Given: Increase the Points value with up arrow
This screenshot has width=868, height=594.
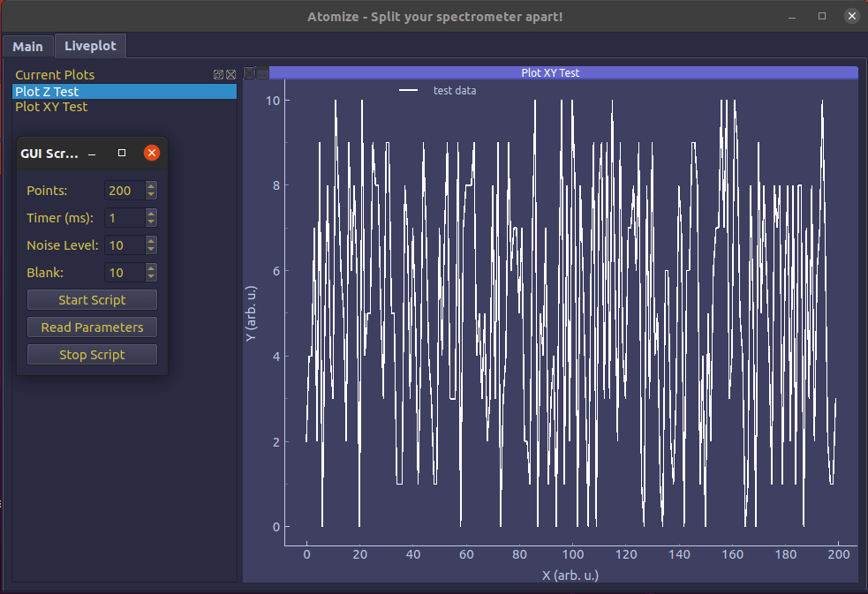Looking at the screenshot, I should pos(151,186).
